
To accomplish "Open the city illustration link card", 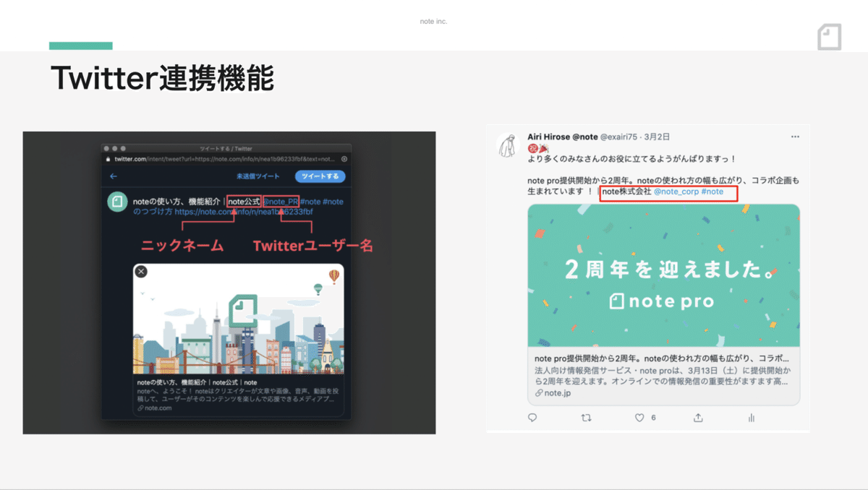I will (239, 319).
